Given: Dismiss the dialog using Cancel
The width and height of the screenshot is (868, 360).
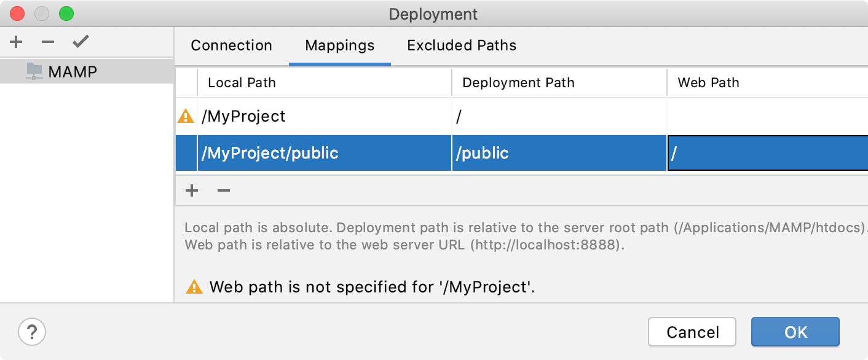Looking at the screenshot, I should [692, 332].
